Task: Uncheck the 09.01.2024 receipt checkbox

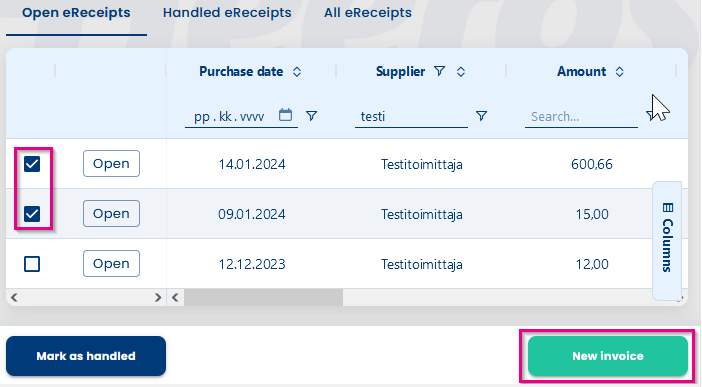Action: click(x=32, y=214)
